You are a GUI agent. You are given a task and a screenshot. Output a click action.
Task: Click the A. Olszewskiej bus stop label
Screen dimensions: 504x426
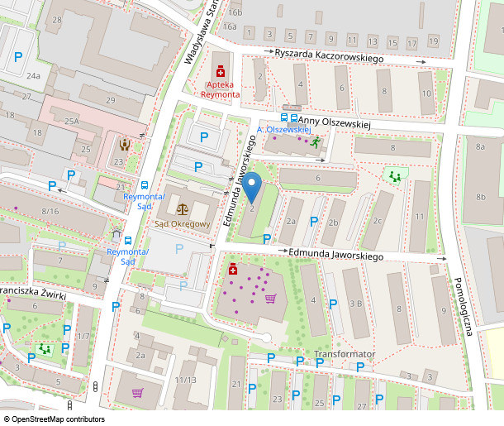pos(283,130)
